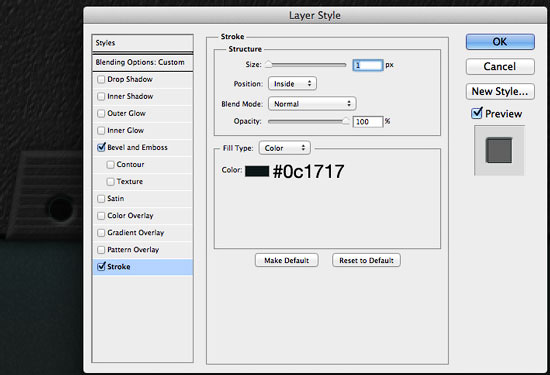Enable the Color Overlay checkbox

coord(101,215)
